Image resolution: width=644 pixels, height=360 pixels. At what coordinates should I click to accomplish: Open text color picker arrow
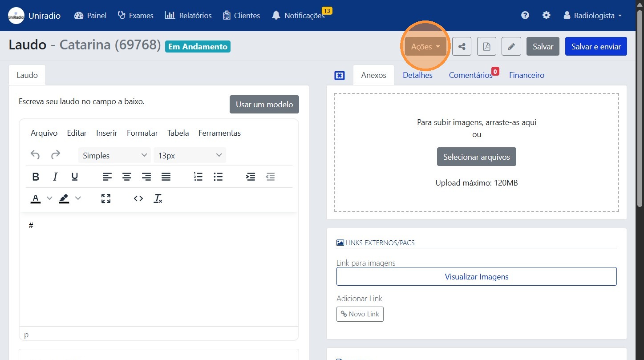click(x=49, y=198)
